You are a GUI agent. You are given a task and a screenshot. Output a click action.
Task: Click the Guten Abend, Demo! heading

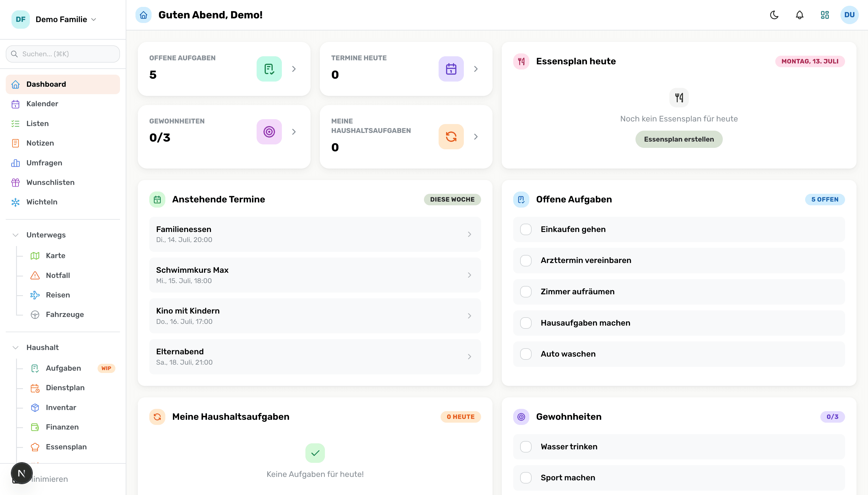tap(210, 15)
